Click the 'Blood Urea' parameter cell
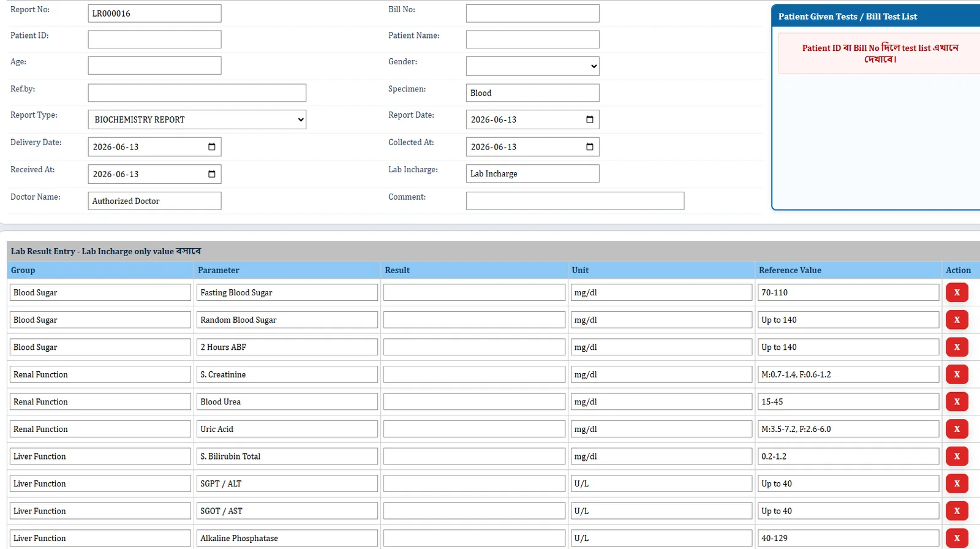Viewport: 980px width, 549px height. pyautogui.click(x=287, y=401)
